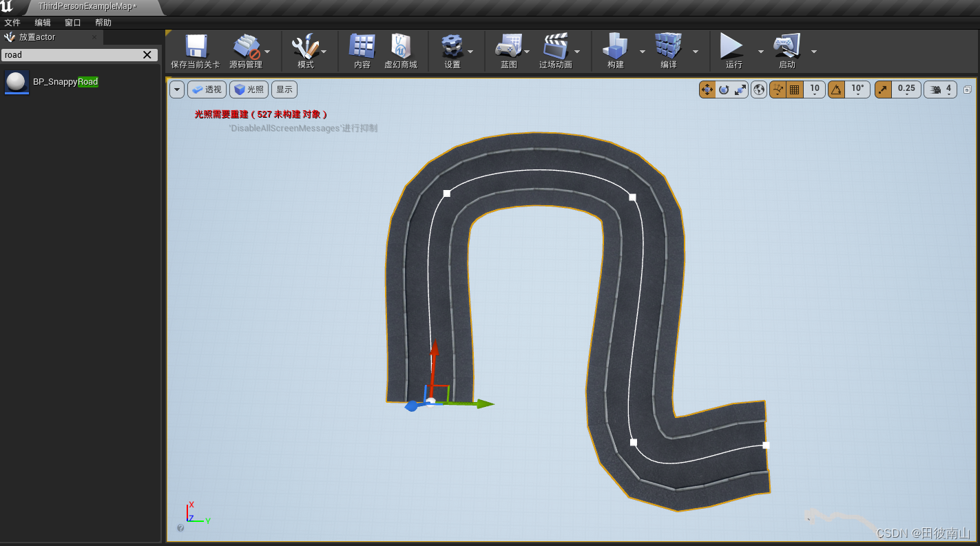
Task: Open the Help (帮助) menu
Action: point(103,23)
